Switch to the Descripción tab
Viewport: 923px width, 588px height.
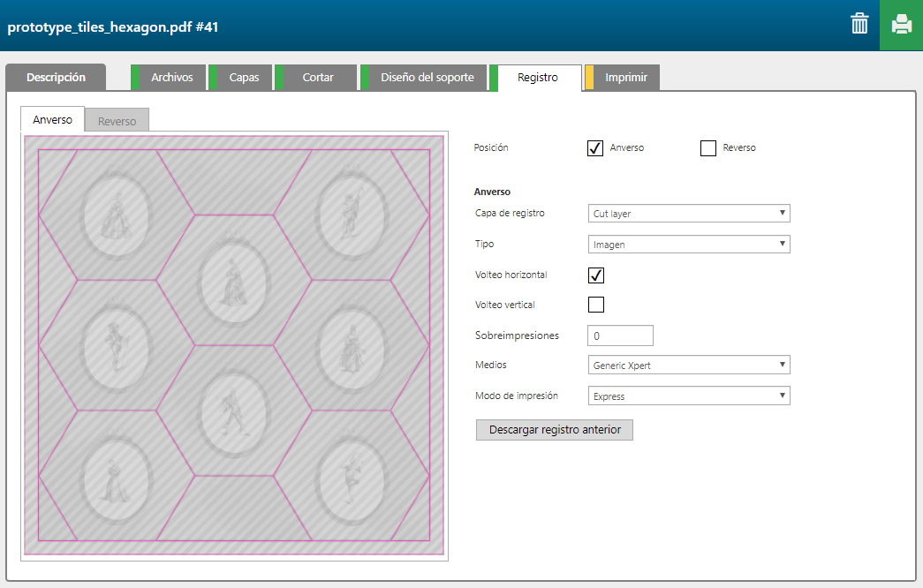pos(56,78)
